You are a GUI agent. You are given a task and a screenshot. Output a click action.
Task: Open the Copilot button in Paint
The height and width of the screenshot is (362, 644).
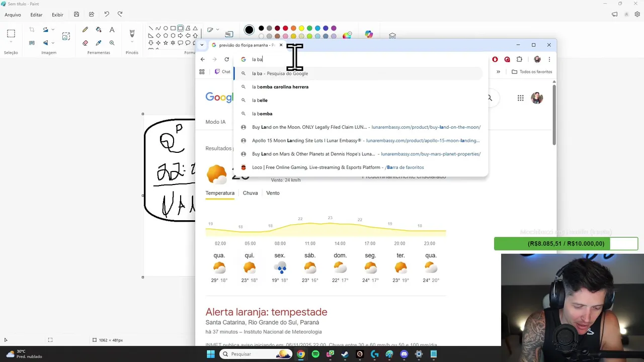pyautogui.click(x=369, y=34)
